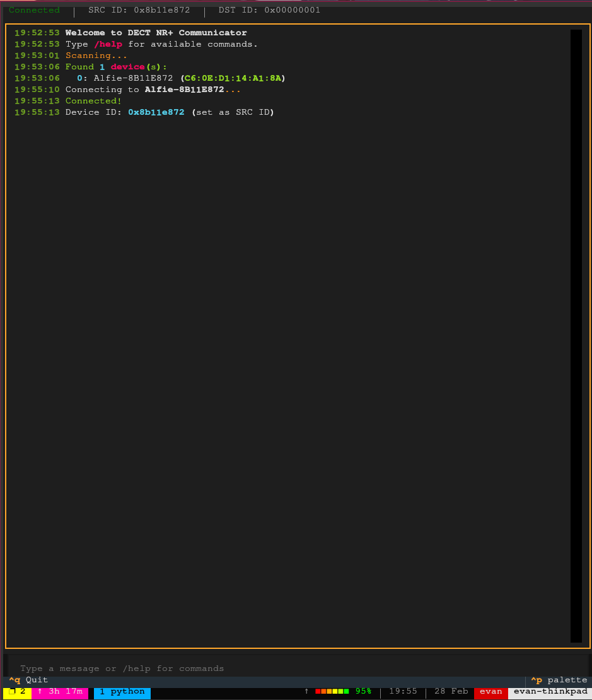Click the 28 Feb date segment
Viewport: 592px width, 700px height.
[451, 691]
